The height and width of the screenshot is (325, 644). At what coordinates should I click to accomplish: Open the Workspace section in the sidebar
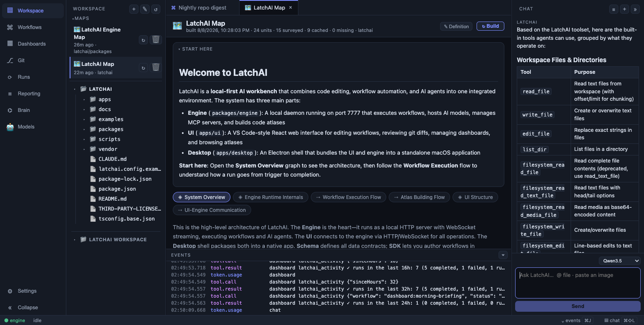pos(33,10)
